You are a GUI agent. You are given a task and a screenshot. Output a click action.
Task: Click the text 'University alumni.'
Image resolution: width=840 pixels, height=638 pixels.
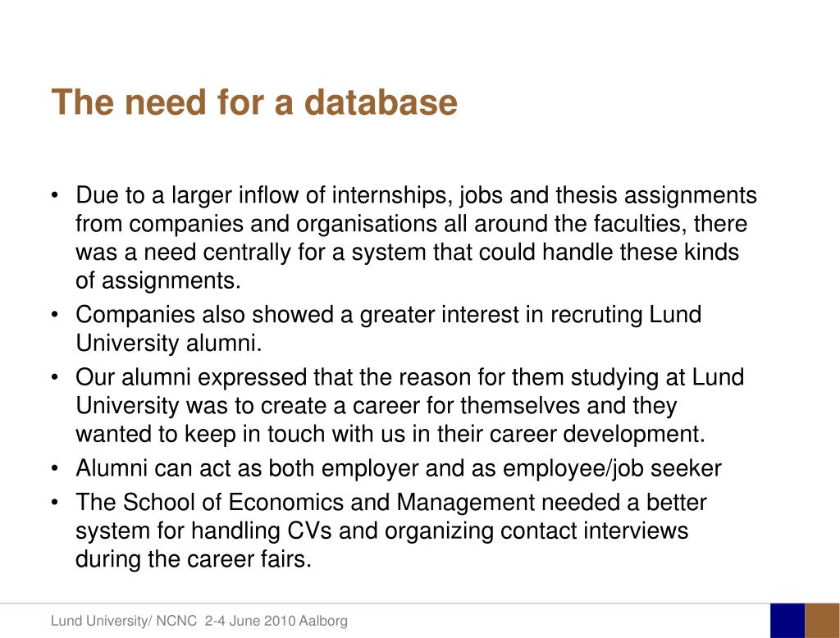click(169, 343)
